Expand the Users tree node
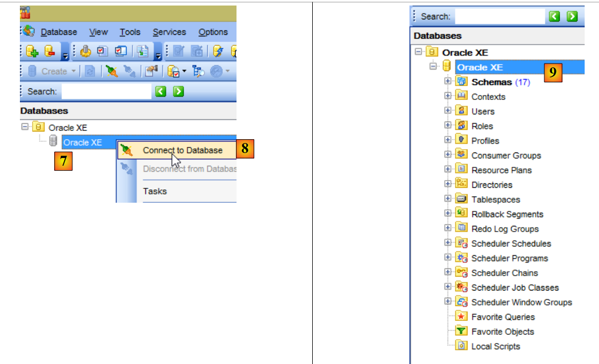Viewport: 599px width, 364px height. tap(448, 111)
